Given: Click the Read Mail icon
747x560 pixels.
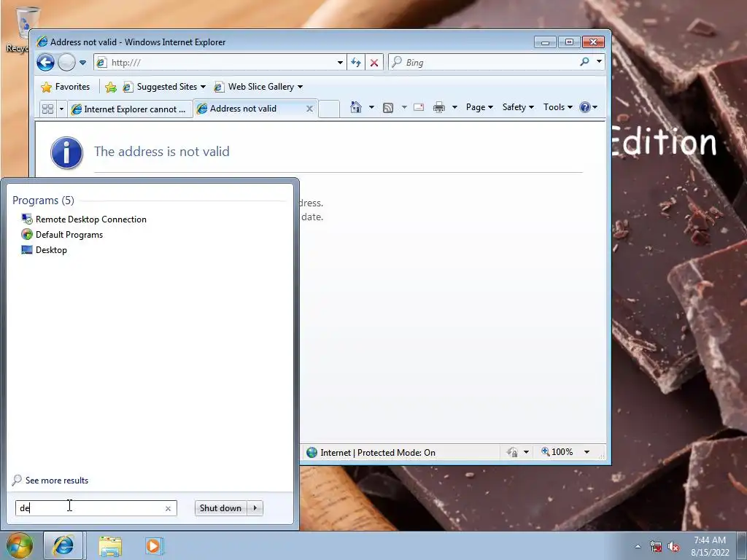Looking at the screenshot, I should (419, 107).
